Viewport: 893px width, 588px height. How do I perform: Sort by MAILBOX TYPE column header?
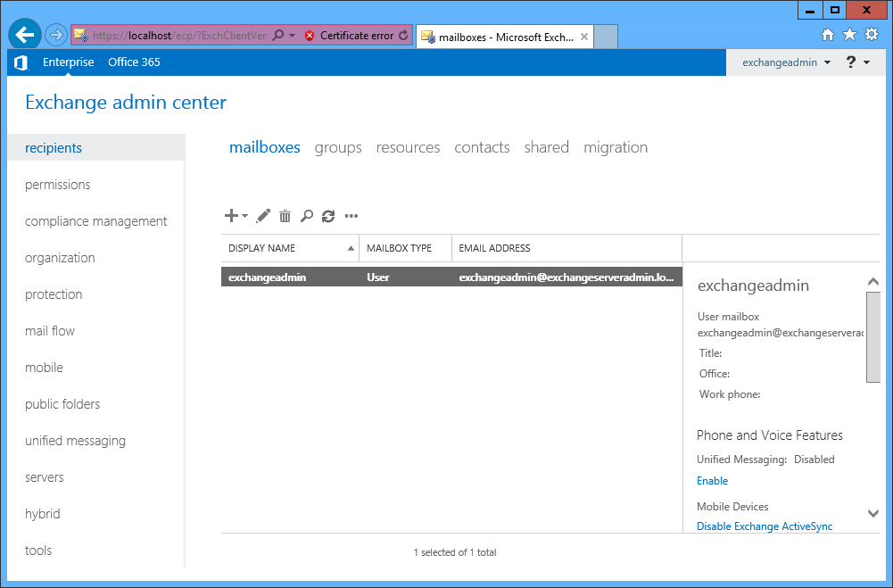406,248
